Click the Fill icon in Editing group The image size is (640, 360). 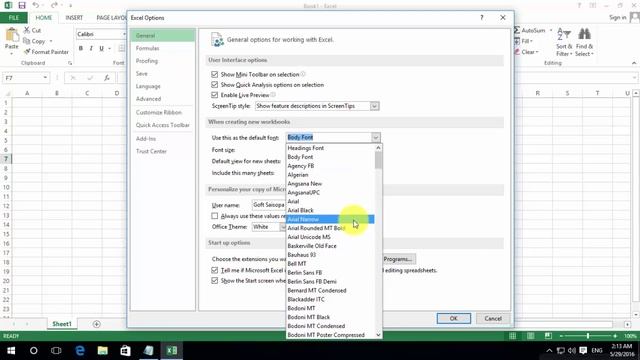tap(517, 41)
